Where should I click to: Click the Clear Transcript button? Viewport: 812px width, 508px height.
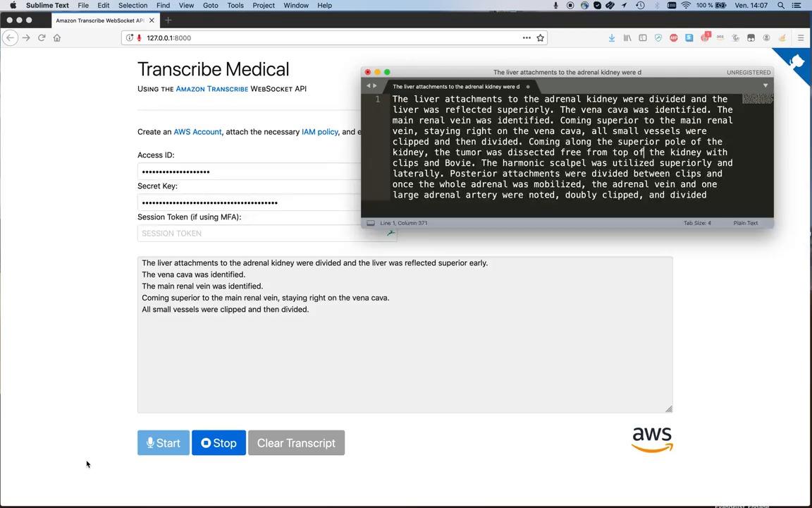click(296, 442)
